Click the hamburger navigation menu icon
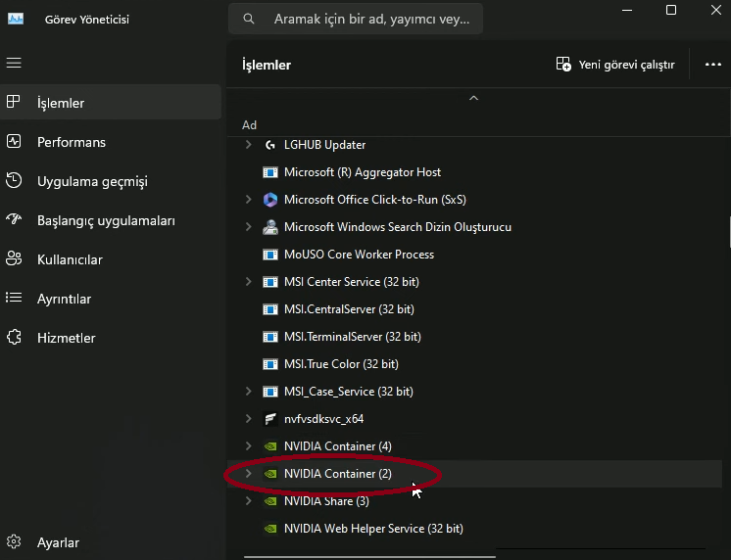This screenshot has width=731, height=560. pos(14,63)
